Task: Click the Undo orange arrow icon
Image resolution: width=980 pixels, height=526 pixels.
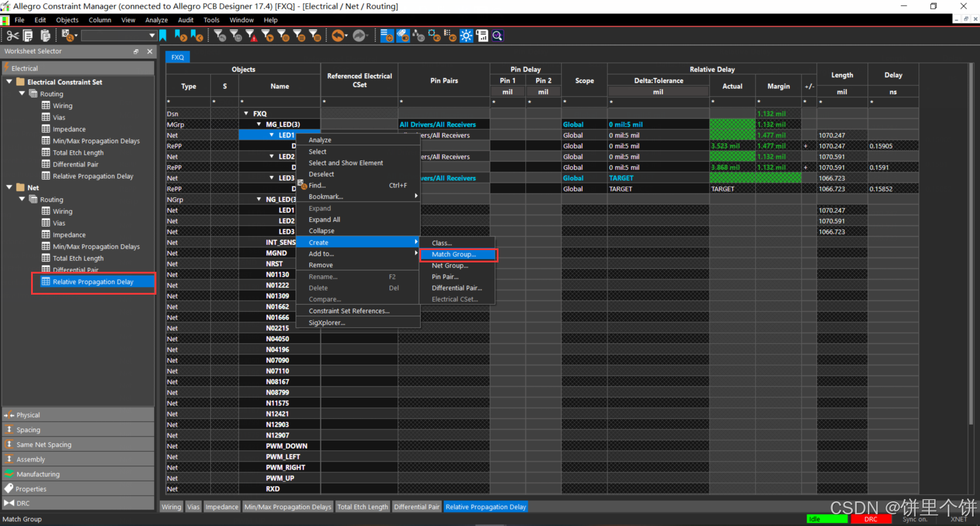Action: point(338,36)
